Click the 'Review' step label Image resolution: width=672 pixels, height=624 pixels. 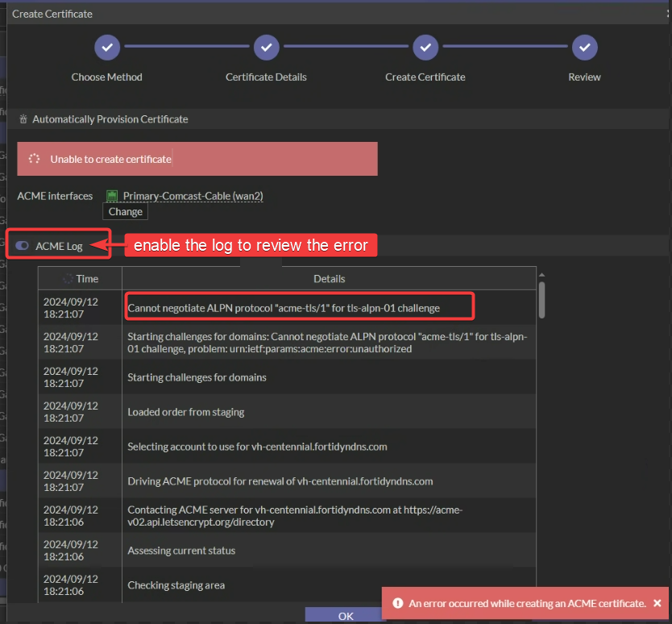584,77
